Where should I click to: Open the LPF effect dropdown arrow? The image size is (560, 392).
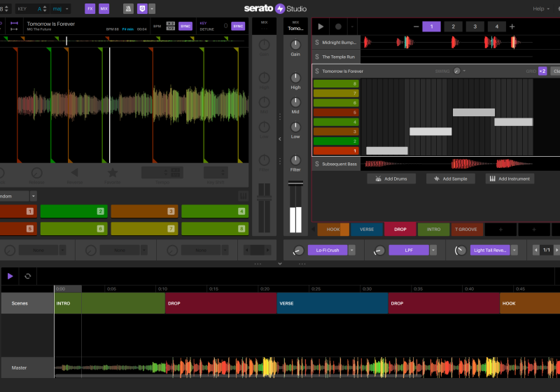[433, 250]
